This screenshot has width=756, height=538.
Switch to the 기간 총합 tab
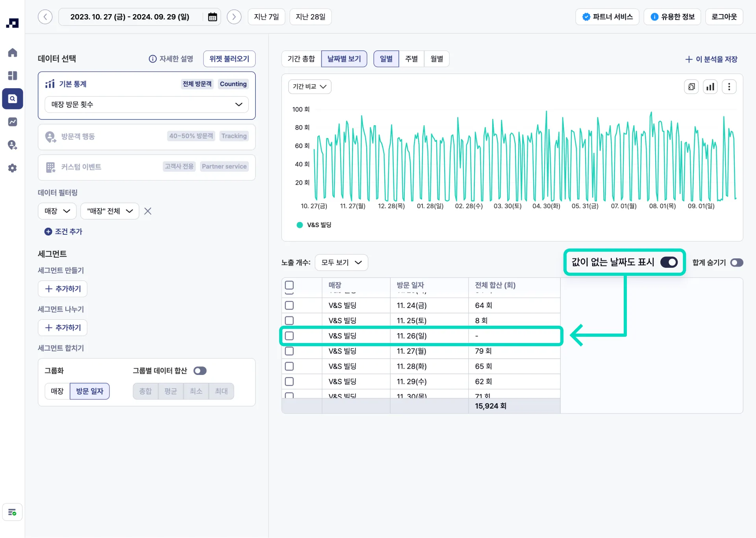pyautogui.click(x=301, y=59)
